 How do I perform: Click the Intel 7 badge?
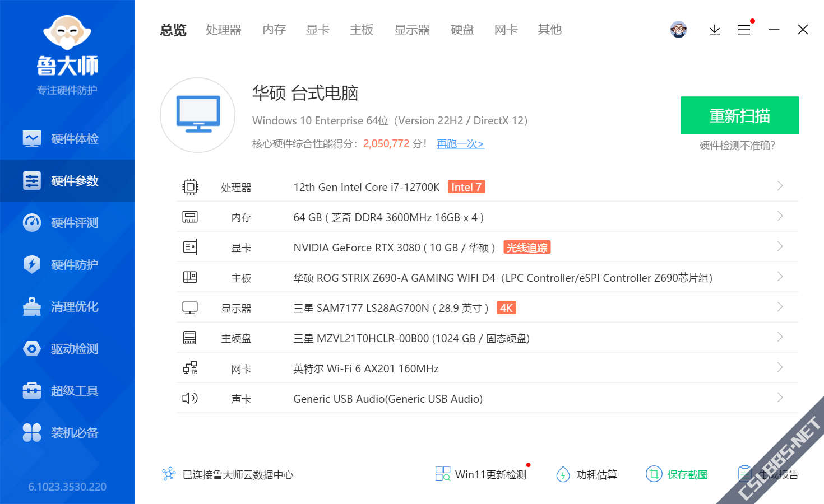click(466, 187)
